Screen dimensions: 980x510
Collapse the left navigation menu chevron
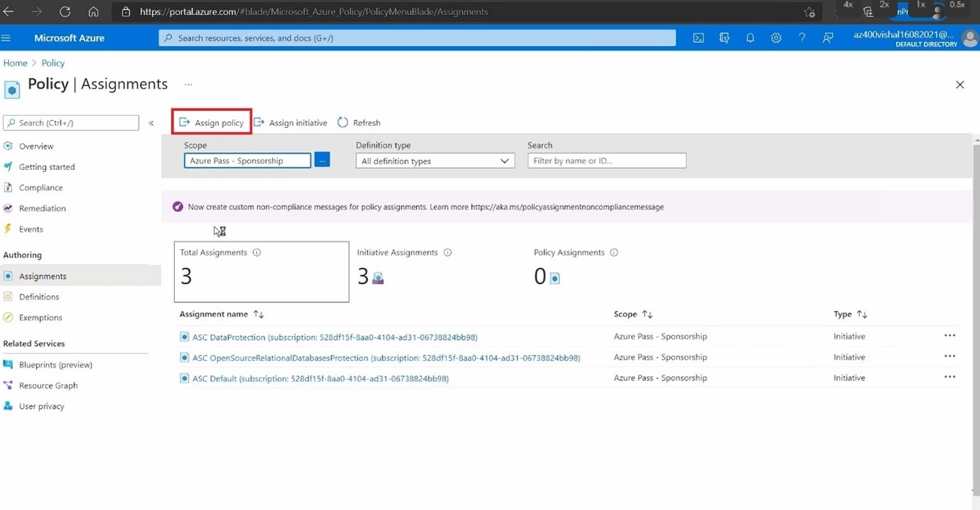tap(151, 123)
